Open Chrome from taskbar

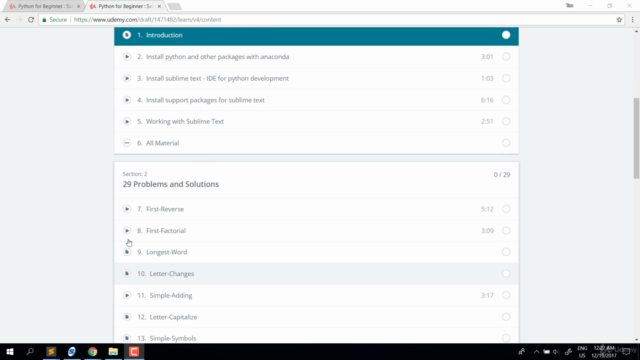(x=93, y=351)
